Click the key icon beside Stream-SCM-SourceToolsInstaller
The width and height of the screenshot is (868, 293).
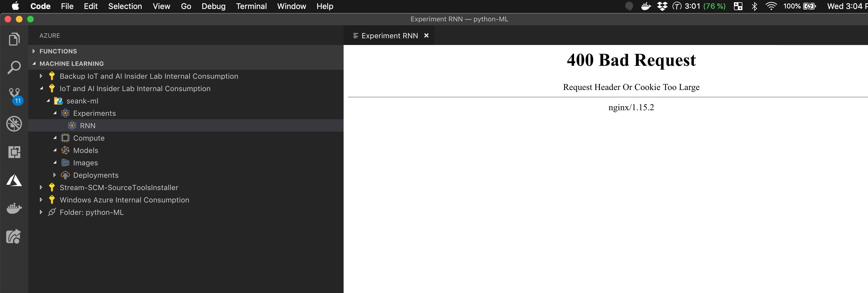coord(52,187)
